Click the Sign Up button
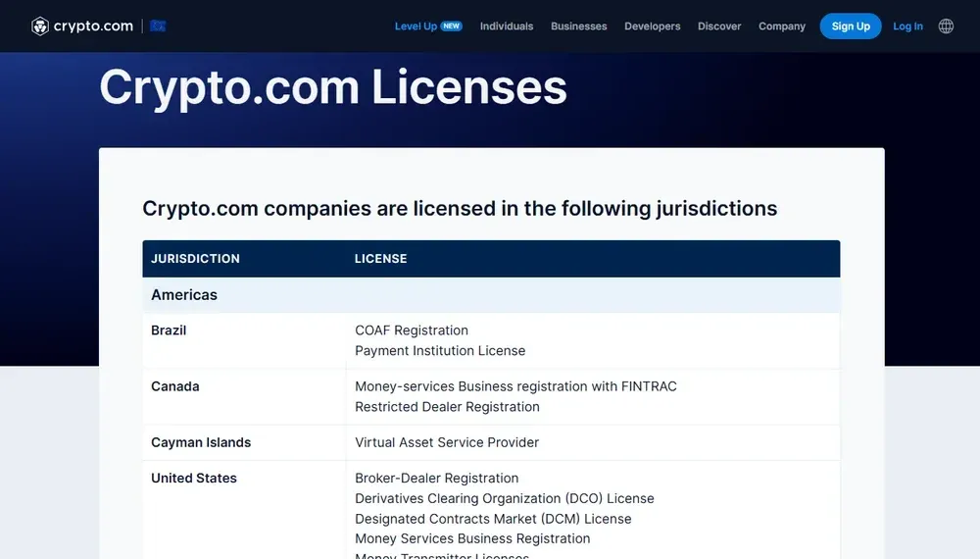Viewport: 980px width, 559px height. pyautogui.click(x=851, y=26)
